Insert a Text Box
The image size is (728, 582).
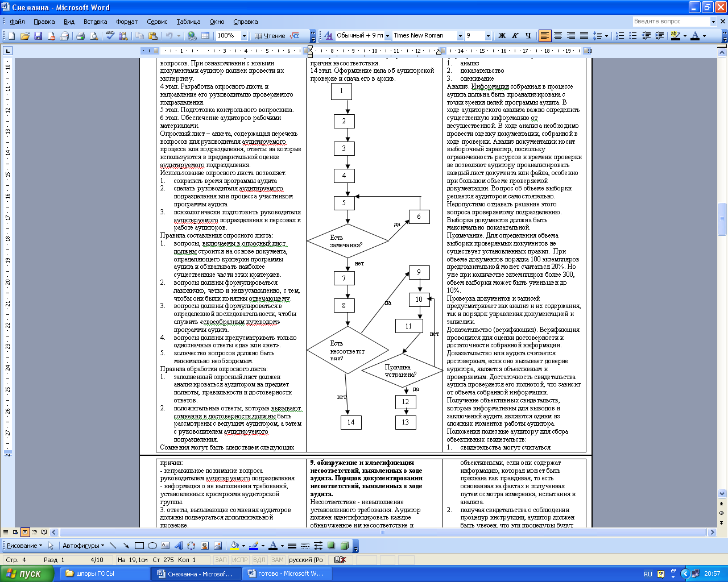(165, 546)
